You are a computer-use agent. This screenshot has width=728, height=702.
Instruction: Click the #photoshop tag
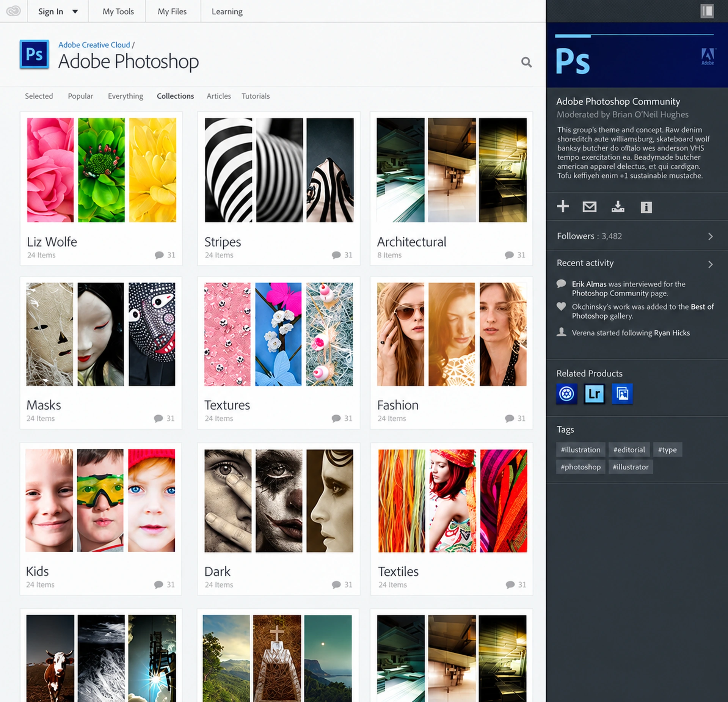coord(581,466)
